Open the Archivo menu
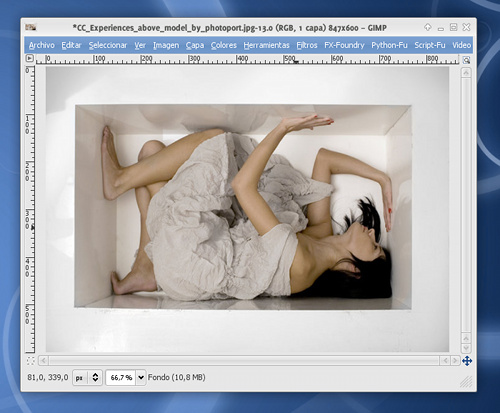This screenshot has width=500, height=413. tap(42, 45)
